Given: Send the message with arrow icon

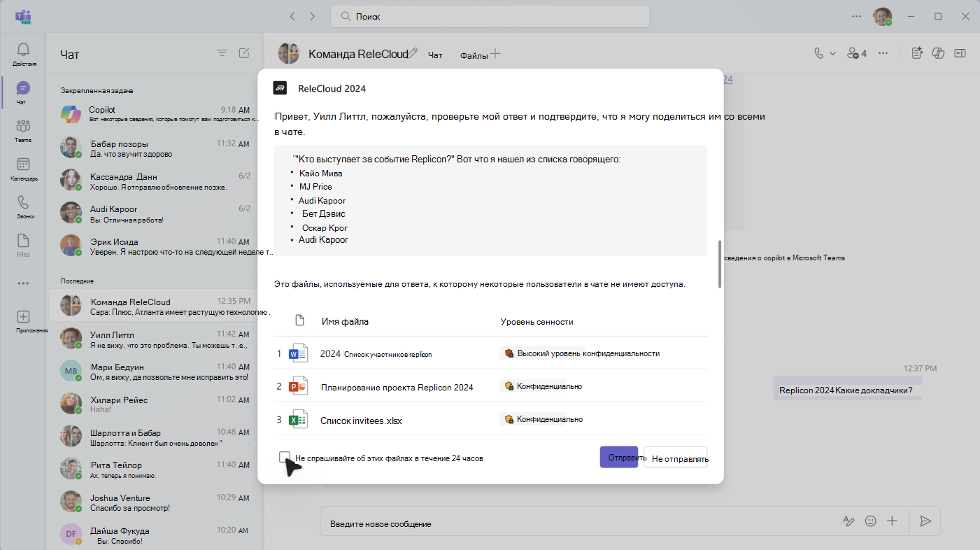Looking at the screenshot, I should coord(925,521).
